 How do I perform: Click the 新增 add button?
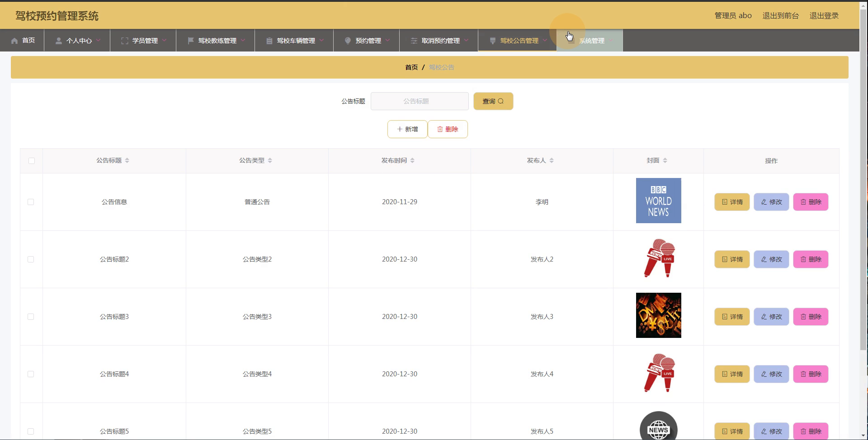[407, 129]
